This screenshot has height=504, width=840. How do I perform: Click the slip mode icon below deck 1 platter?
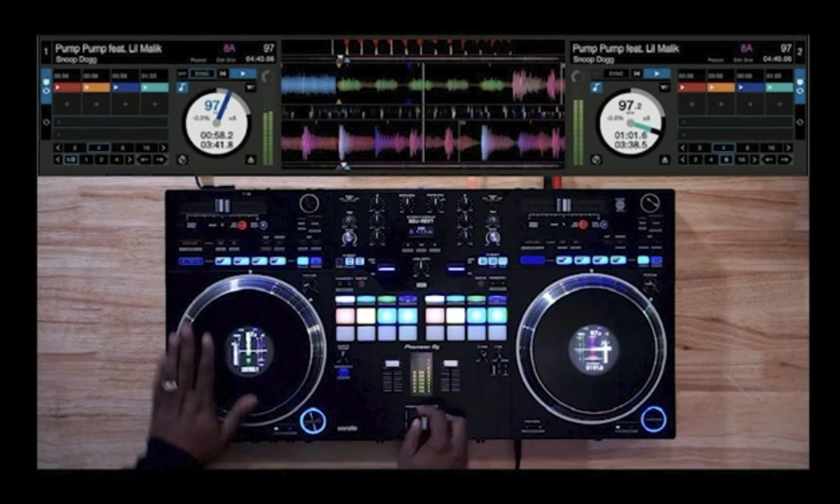[182, 159]
